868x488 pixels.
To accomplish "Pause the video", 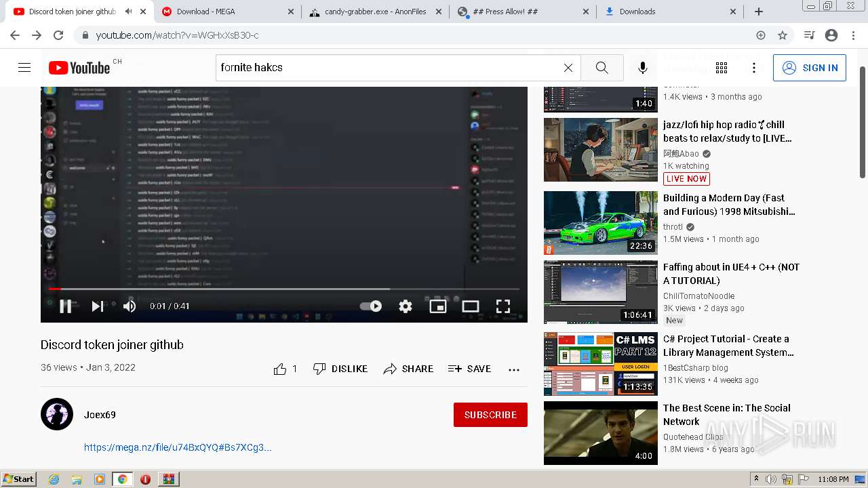I will tap(66, 306).
